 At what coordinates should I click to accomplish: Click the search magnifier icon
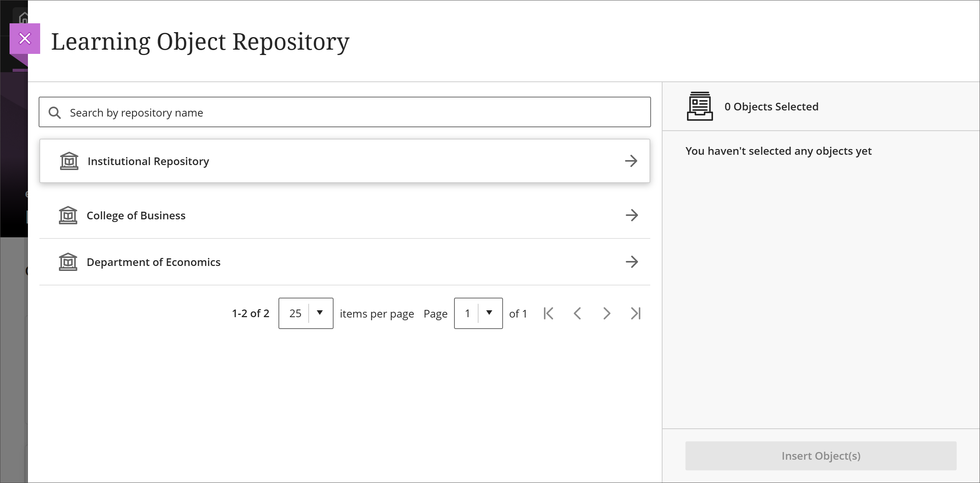point(55,113)
